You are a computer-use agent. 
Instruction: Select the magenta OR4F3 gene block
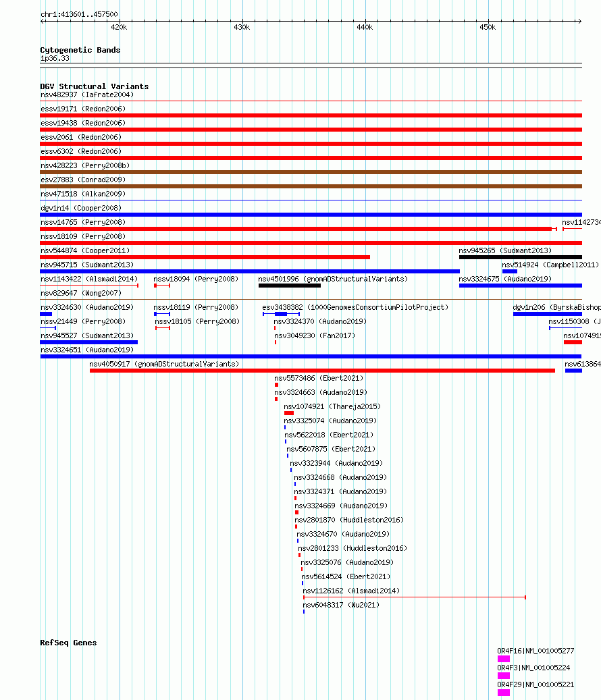[504, 676]
